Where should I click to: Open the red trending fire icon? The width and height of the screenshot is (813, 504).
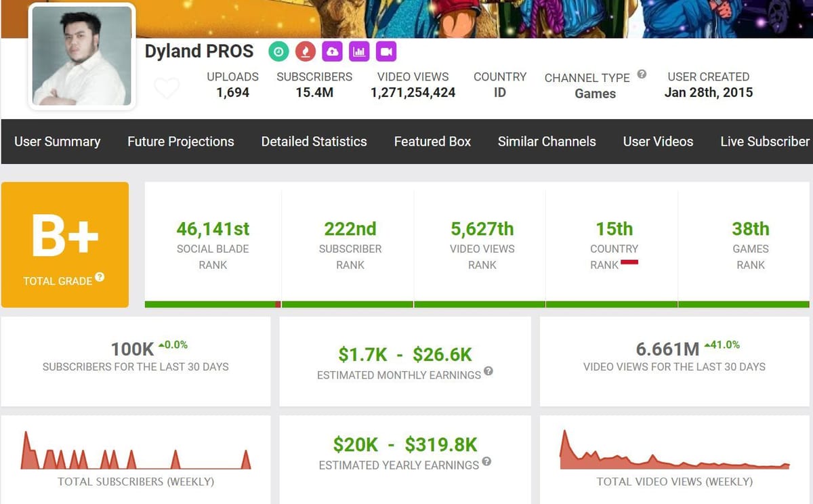305,51
